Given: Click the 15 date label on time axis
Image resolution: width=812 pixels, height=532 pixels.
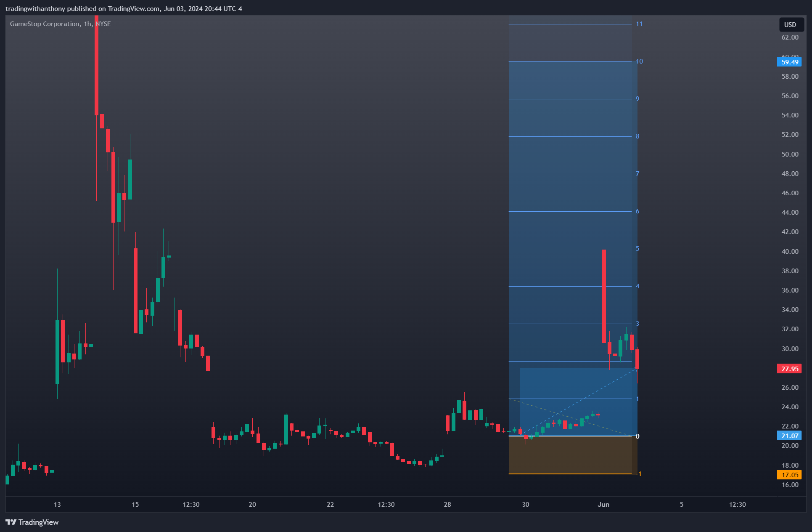Looking at the screenshot, I should [135, 504].
